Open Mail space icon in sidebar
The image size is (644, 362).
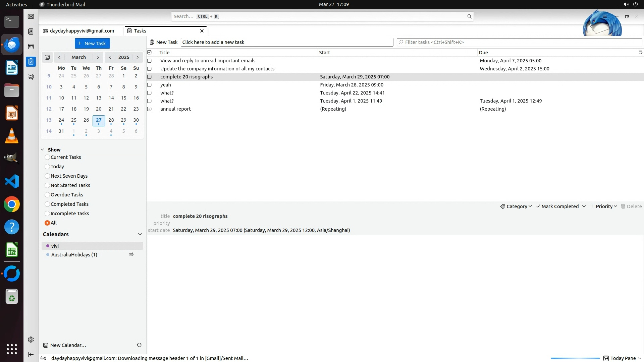point(31,16)
